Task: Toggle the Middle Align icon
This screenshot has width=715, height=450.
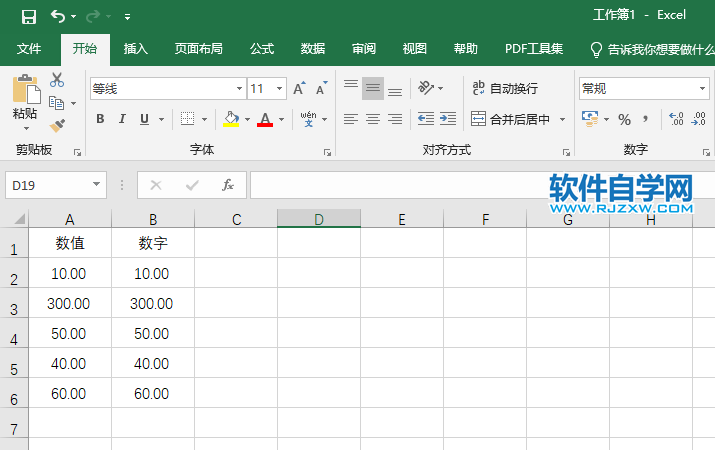Action: pyautogui.click(x=373, y=88)
